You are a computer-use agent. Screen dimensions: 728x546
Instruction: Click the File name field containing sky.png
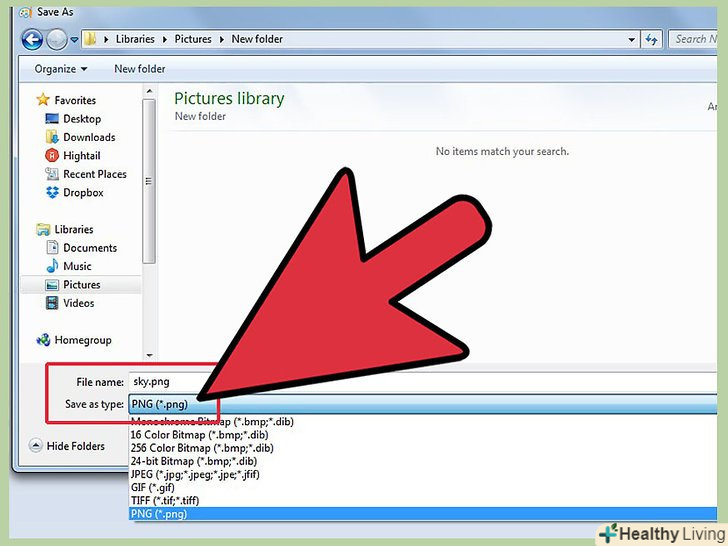tap(422, 382)
